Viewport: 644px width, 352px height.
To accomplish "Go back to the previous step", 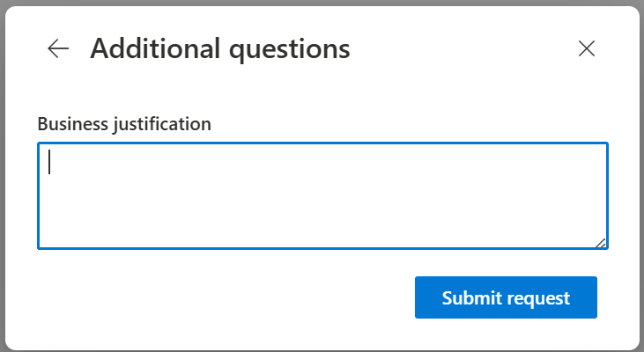I will click(58, 48).
